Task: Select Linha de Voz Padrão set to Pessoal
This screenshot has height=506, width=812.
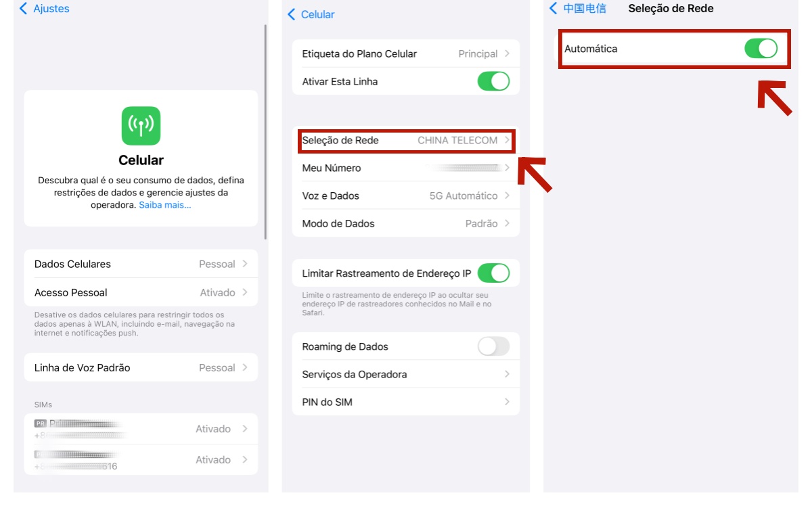Action: [141, 367]
